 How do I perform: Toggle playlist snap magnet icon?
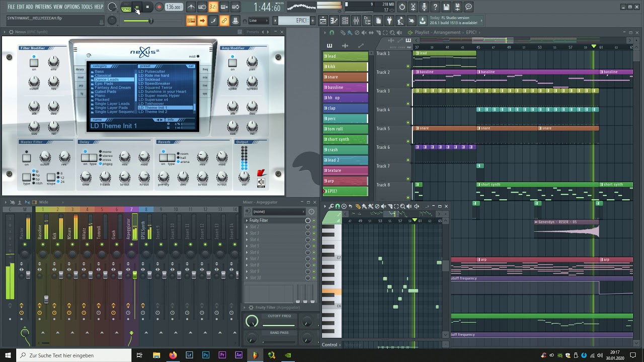[332, 32]
